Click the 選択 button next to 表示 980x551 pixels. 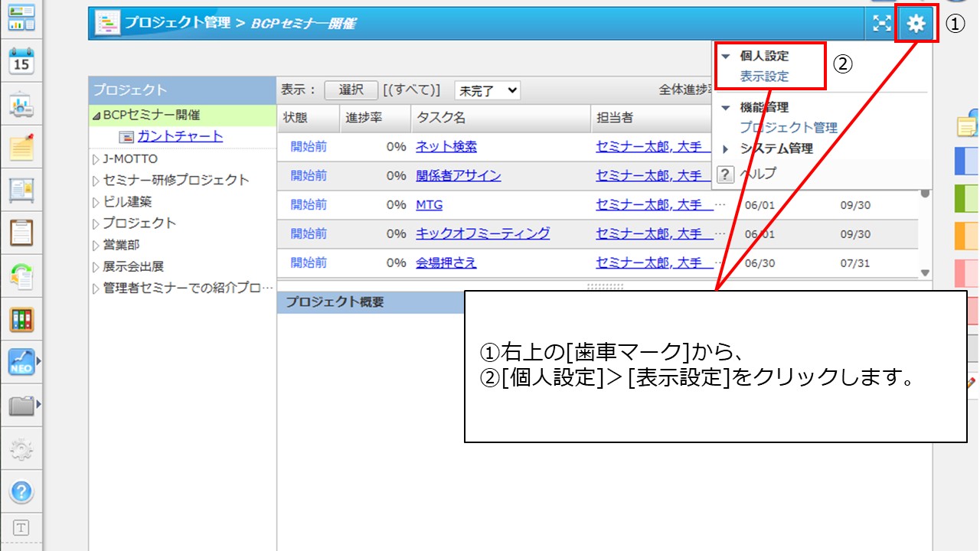point(351,90)
